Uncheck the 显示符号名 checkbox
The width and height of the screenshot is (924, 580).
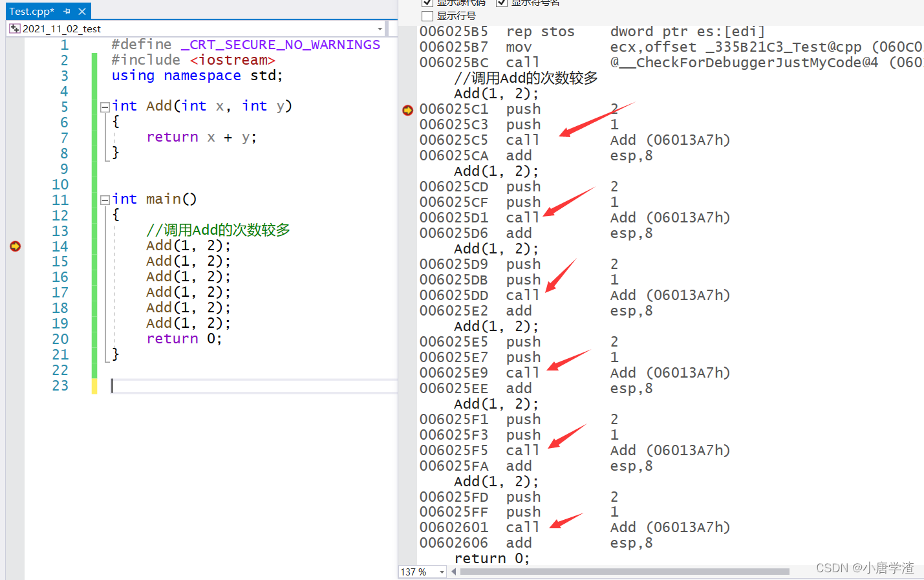pyautogui.click(x=501, y=3)
